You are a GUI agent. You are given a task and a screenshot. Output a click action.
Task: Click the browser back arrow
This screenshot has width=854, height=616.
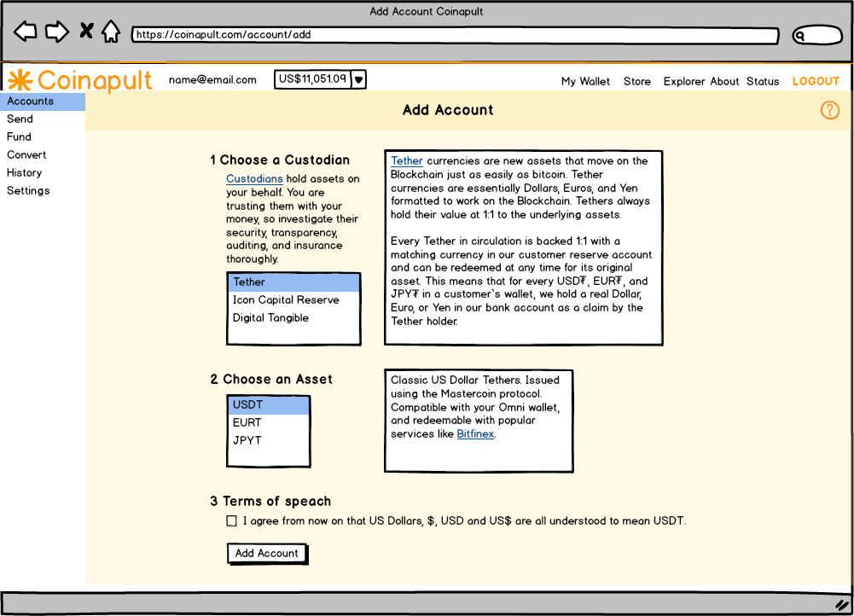click(26, 32)
